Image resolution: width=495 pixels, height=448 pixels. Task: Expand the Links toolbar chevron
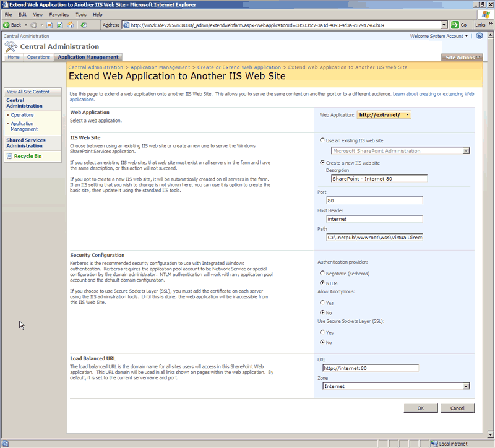pos(490,24)
